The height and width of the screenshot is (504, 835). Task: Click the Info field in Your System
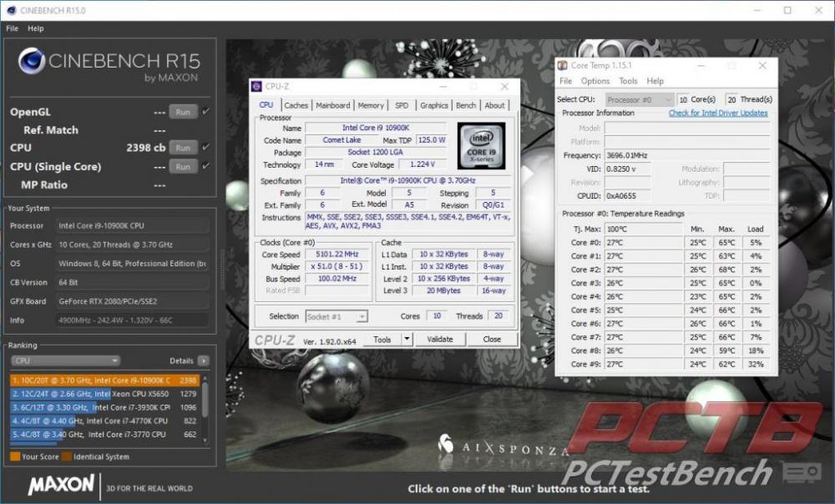point(132,320)
